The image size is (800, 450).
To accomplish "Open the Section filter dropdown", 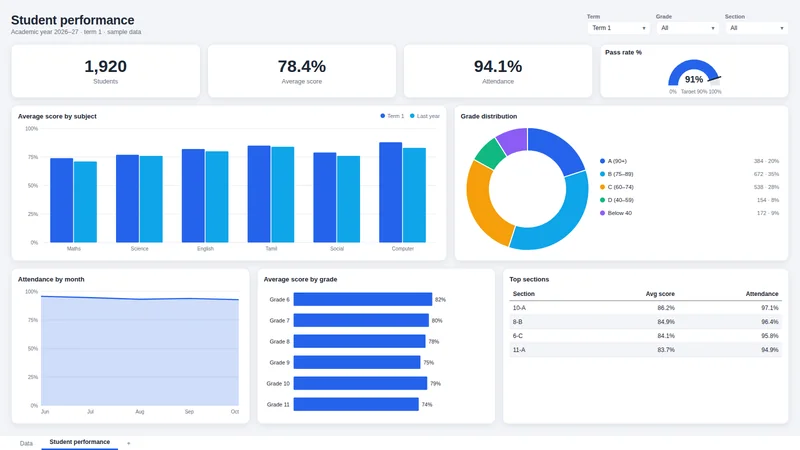I will pos(756,28).
